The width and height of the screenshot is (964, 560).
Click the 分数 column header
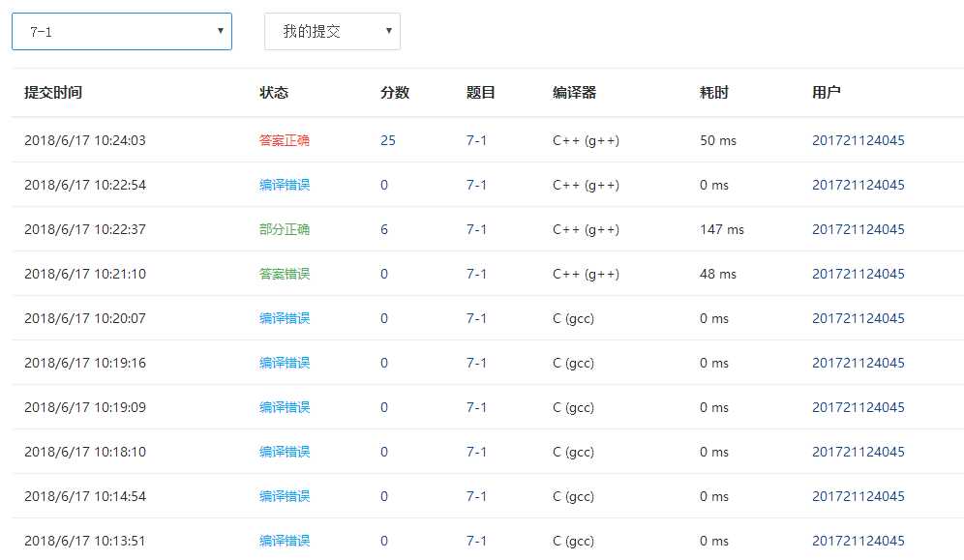click(x=392, y=93)
